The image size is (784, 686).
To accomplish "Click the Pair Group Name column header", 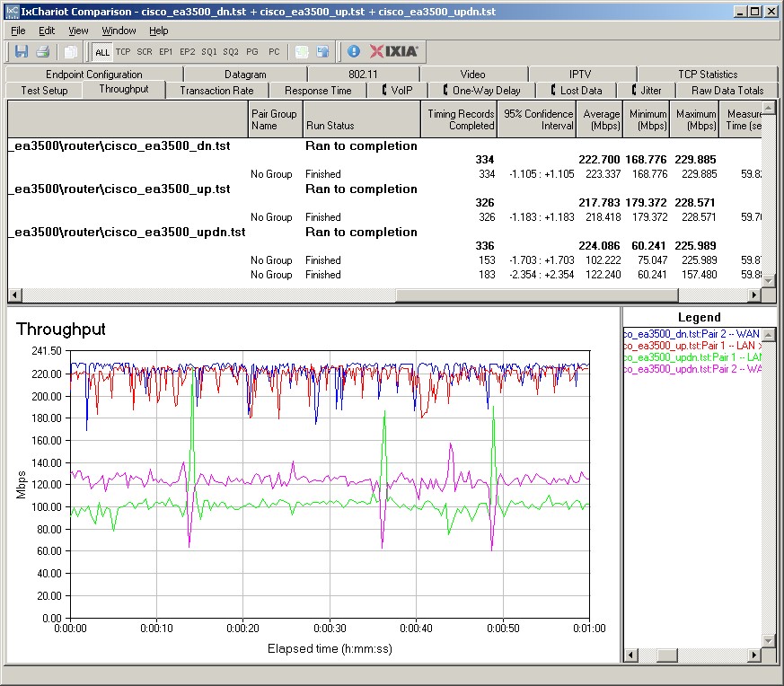I will (x=275, y=119).
